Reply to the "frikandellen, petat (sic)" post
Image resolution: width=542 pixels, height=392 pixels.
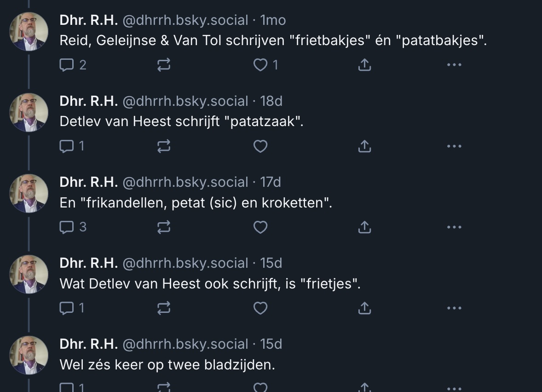tap(67, 227)
